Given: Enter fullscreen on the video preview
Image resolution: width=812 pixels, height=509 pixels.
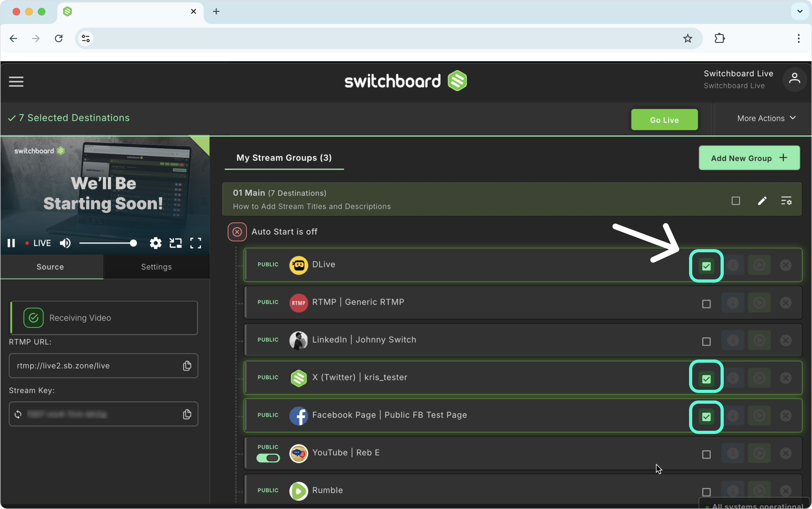Looking at the screenshot, I should [x=196, y=243].
